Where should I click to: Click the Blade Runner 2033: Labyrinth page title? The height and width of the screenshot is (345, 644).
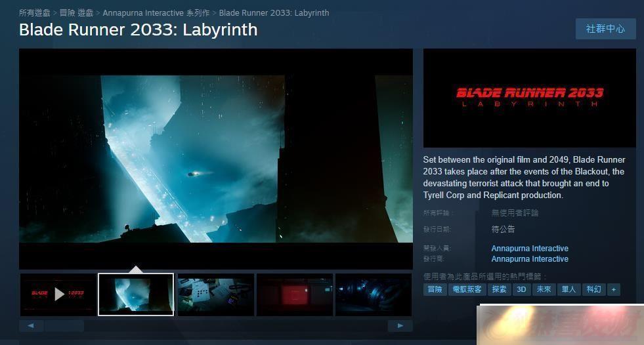click(x=139, y=30)
